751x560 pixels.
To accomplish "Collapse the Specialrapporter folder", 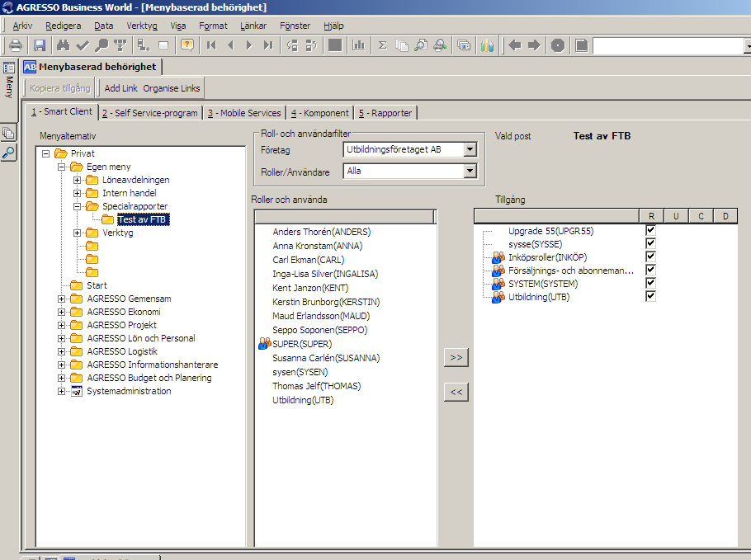I will point(77,206).
